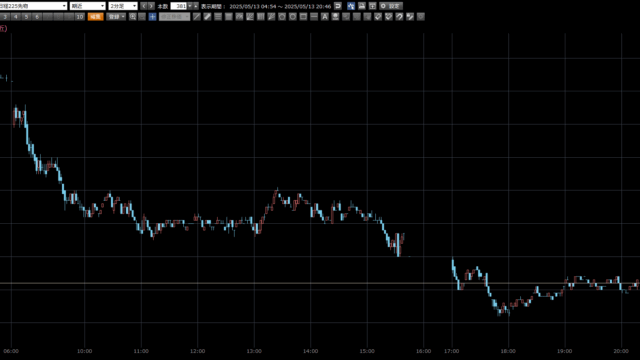Image resolution: width=640 pixels, height=360 pixels.
Task: Go to previous period with left arrow
Action: (x=144, y=6)
